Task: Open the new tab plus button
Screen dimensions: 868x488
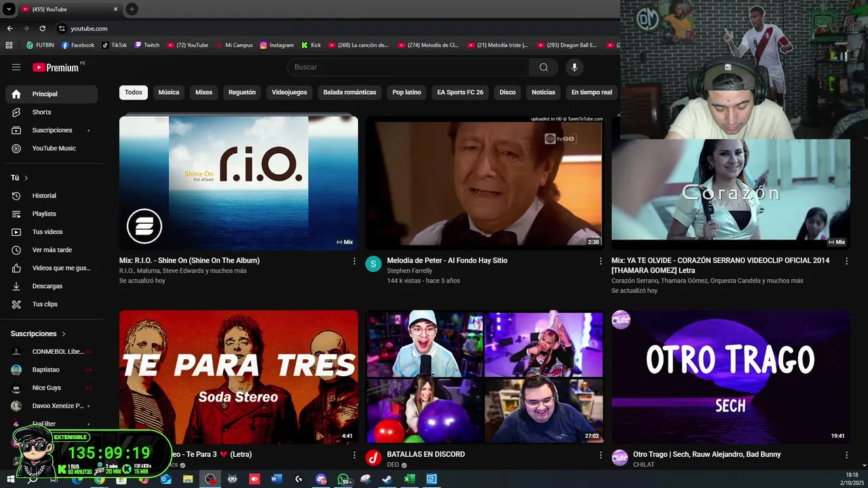Action: click(132, 9)
